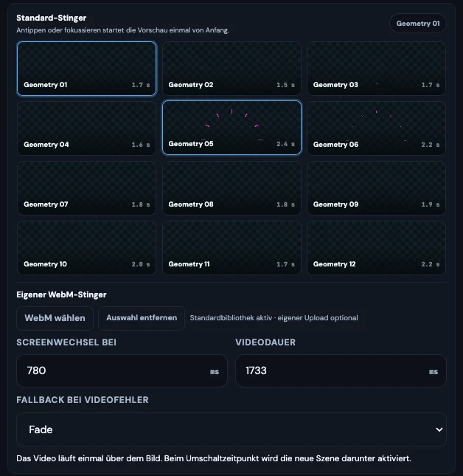The height and width of the screenshot is (476, 463).
Task: Click the SCREENWECHSEL BEI label
Action: pyautogui.click(x=66, y=342)
